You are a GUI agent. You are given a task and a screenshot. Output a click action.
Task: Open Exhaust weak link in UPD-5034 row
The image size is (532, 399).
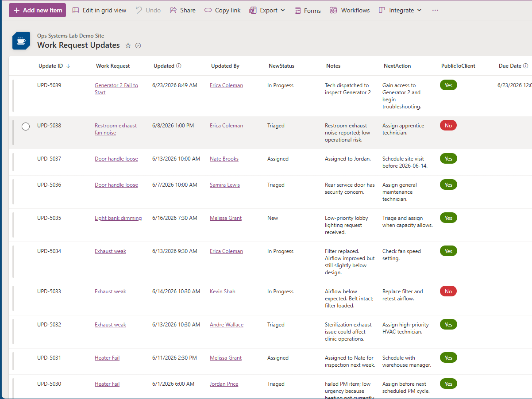pyautogui.click(x=110, y=251)
